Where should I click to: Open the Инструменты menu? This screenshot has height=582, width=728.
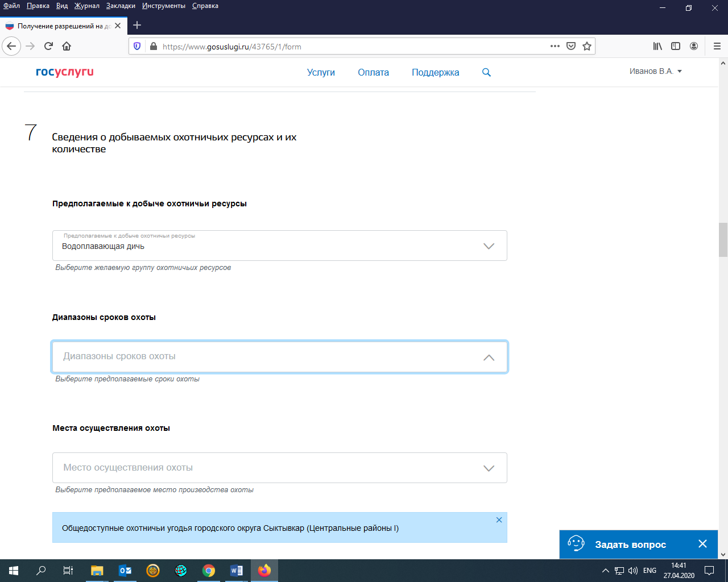(164, 6)
